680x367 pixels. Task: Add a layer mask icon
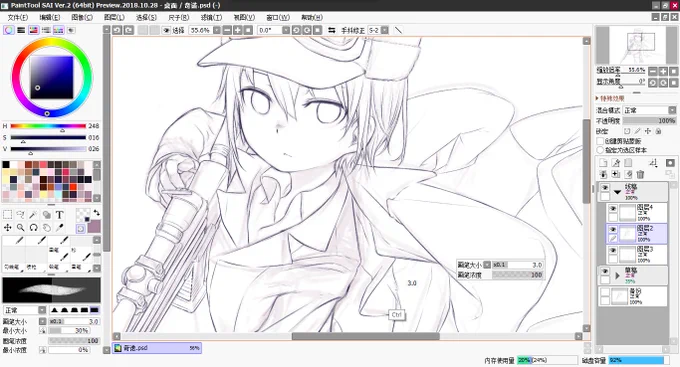pos(670,163)
